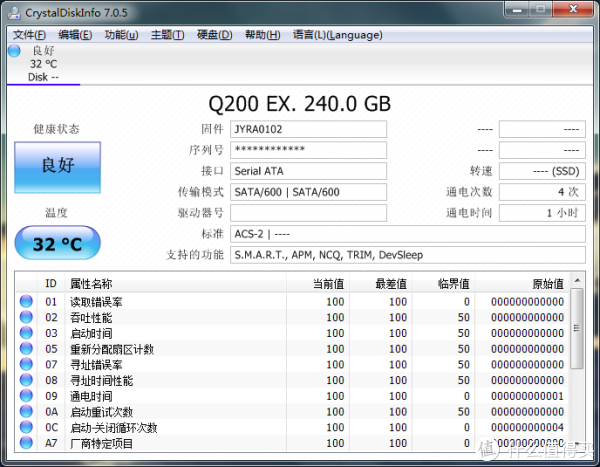Click the firmware field JYRA0102
This screenshot has height=467, width=600.
pos(308,129)
